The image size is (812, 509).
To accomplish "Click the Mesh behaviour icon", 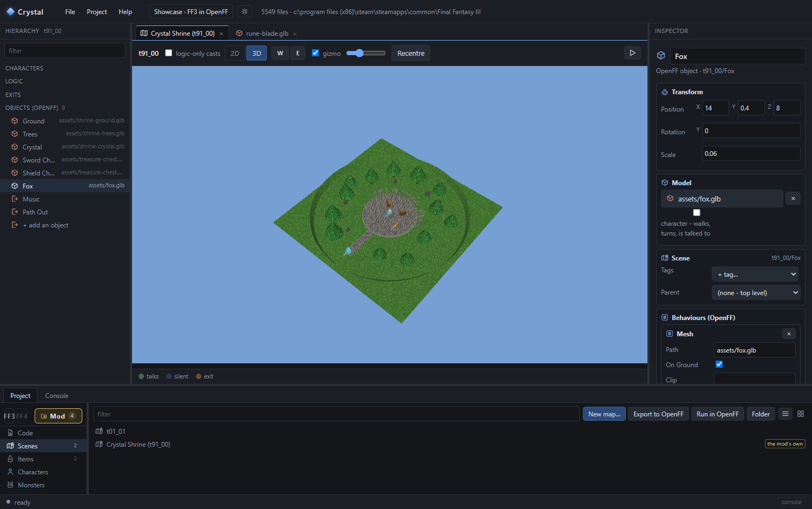I will (x=670, y=334).
